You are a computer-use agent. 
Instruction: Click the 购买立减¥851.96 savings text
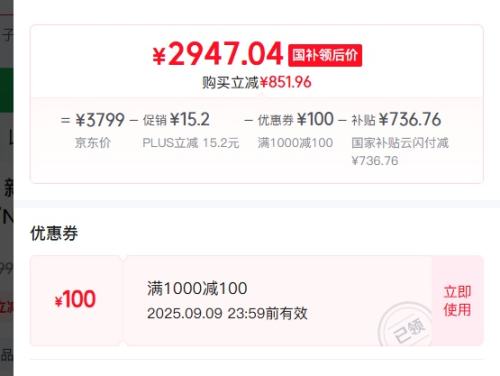pyautogui.click(x=257, y=82)
